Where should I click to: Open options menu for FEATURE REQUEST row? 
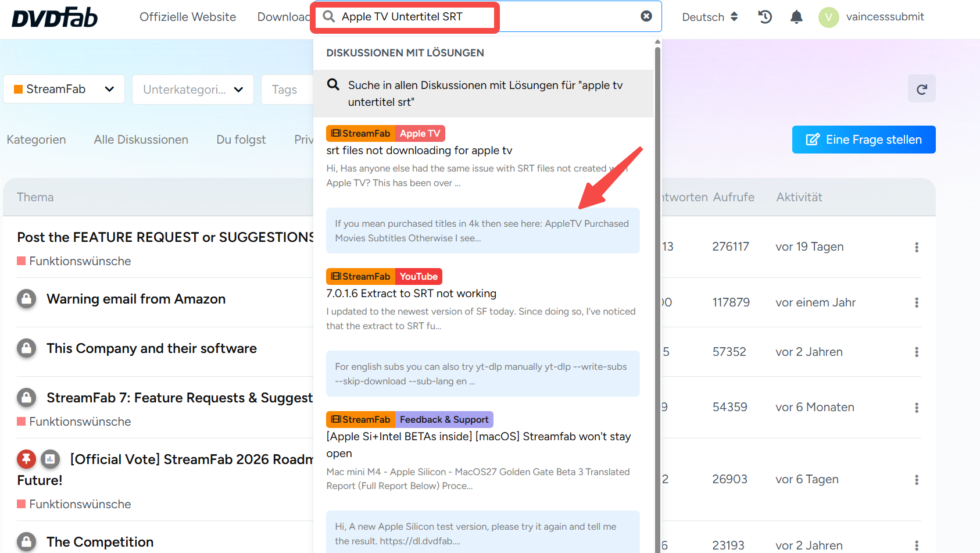click(x=917, y=247)
